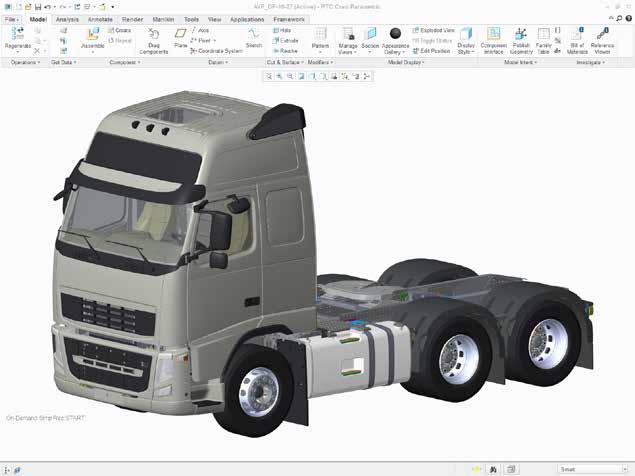Toggle the Exploded View
Image resolution: width=635 pixels, height=476 pixels.
tap(433, 30)
